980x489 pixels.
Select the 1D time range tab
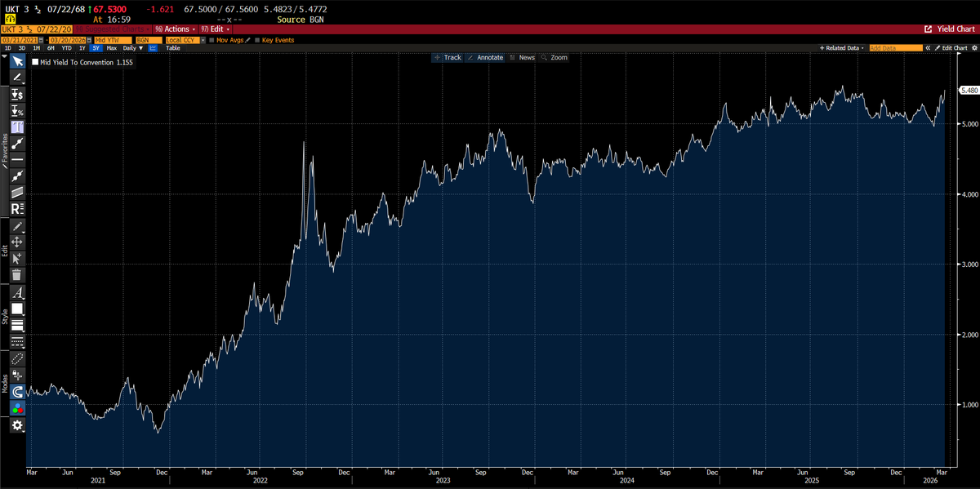(8, 48)
